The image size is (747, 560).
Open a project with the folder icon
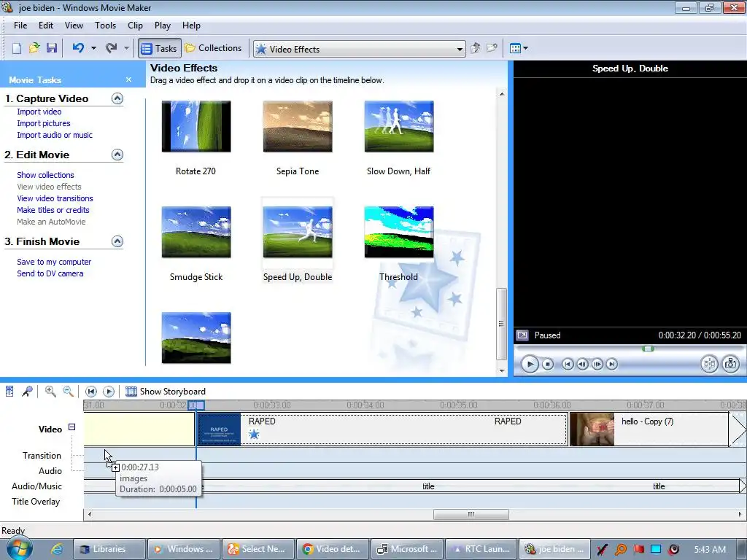[x=34, y=48]
